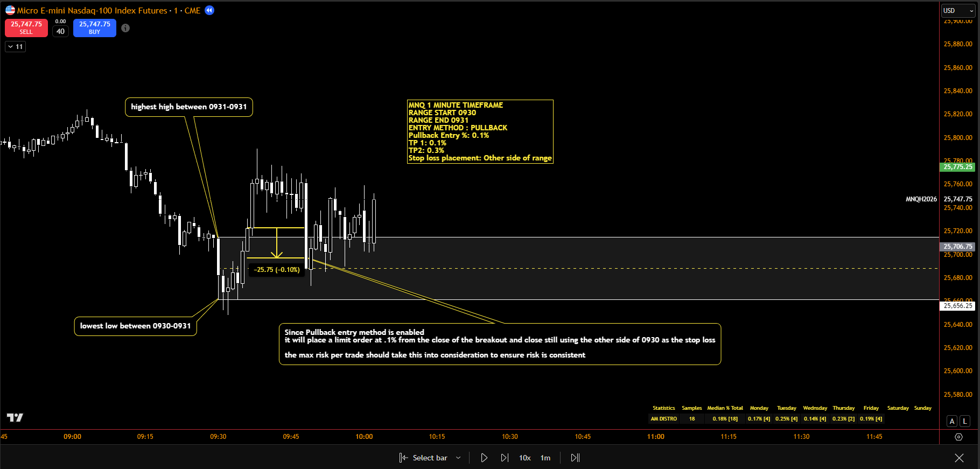The image size is (980, 469).
Task: Select the 'lowest low between 0930-0931' callout
Action: 135,326
